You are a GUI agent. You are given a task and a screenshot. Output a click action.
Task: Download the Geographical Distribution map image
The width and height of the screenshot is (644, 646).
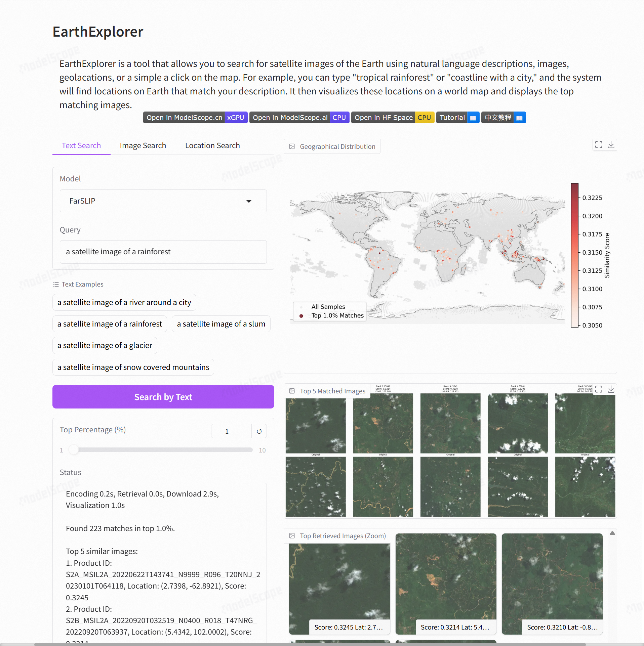(611, 145)
